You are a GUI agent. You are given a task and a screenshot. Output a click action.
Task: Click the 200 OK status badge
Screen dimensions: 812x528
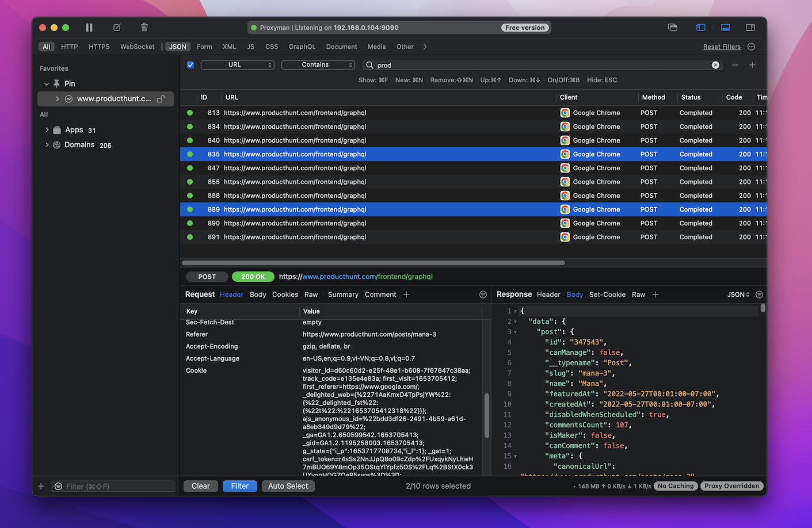click(253, 277)
